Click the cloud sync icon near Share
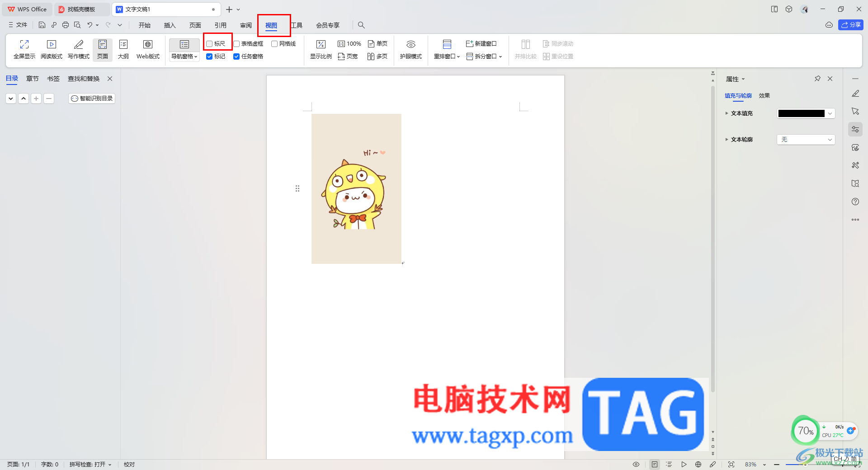The height and width of the screenshot is (470, 868). pos(829,25)
